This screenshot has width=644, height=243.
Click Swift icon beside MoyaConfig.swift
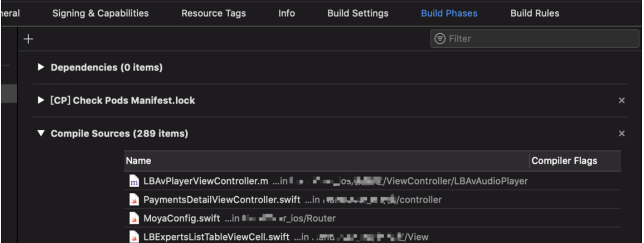click(134, 218)
